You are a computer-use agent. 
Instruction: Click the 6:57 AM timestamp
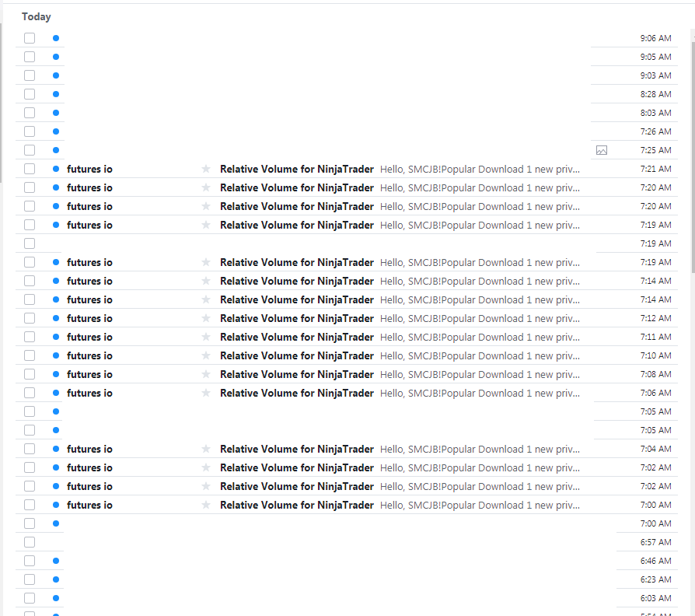(x=655, y=542)
